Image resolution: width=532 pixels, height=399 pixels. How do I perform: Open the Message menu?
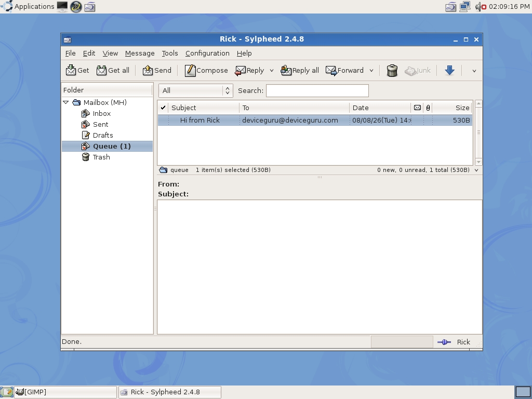(x=140, y=54)
